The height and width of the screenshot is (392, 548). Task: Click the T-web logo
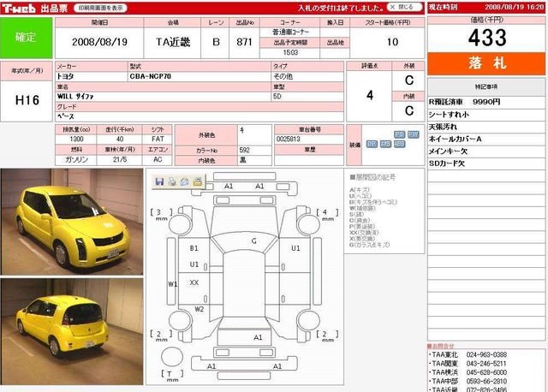(19, 8)
